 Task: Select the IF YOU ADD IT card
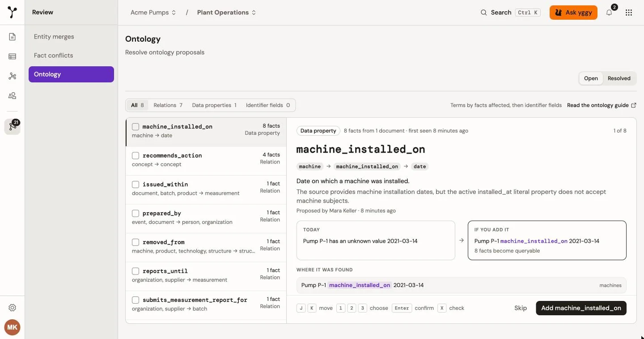(x=547, y=240)
